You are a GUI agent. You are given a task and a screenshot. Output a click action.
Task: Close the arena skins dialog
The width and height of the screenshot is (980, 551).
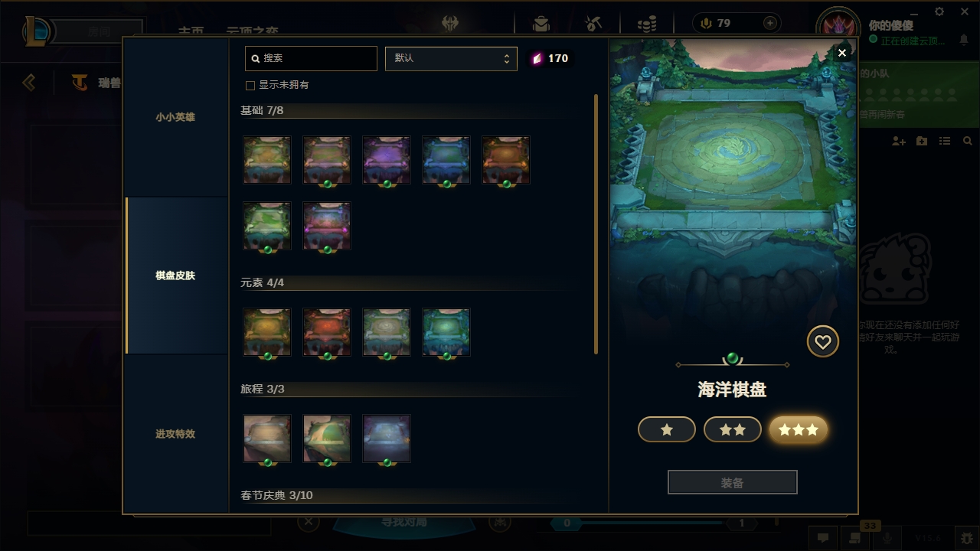tap(842, 52)
